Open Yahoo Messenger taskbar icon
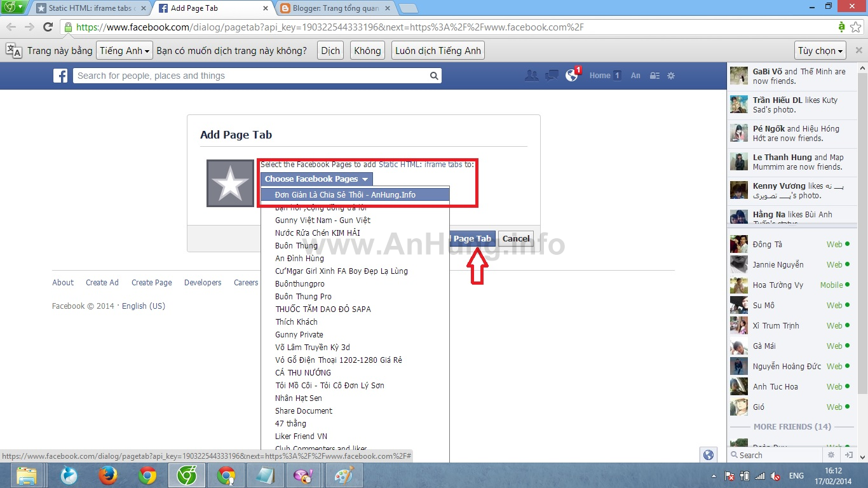The height and width of the screenshot is (488, 868). [304, 475]
